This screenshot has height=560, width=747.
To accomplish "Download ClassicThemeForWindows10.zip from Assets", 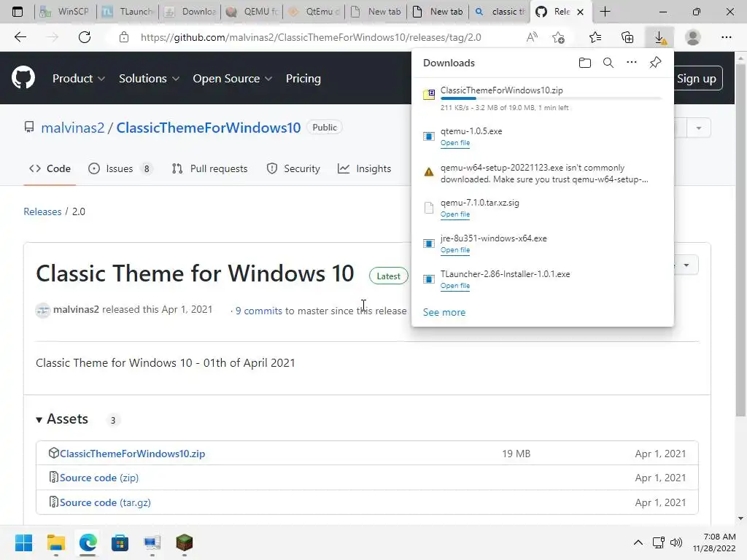I will click(133, 454).
